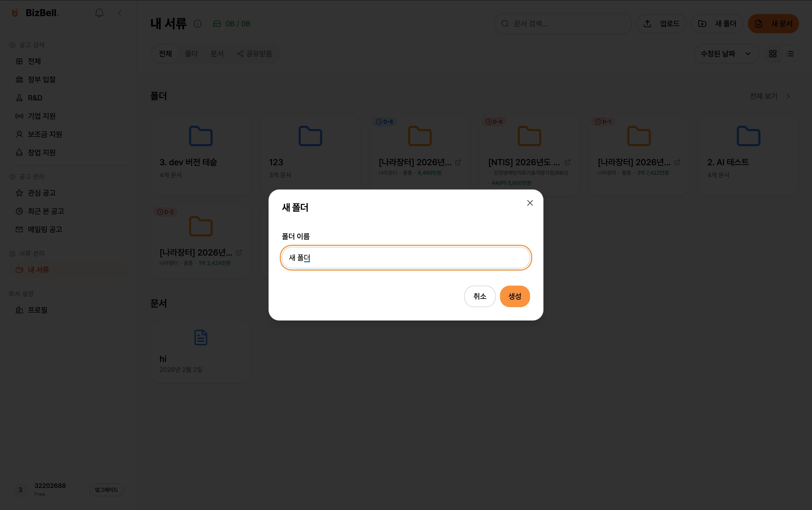
Task: Switch to grid view icon
Action: pos(773,54)
